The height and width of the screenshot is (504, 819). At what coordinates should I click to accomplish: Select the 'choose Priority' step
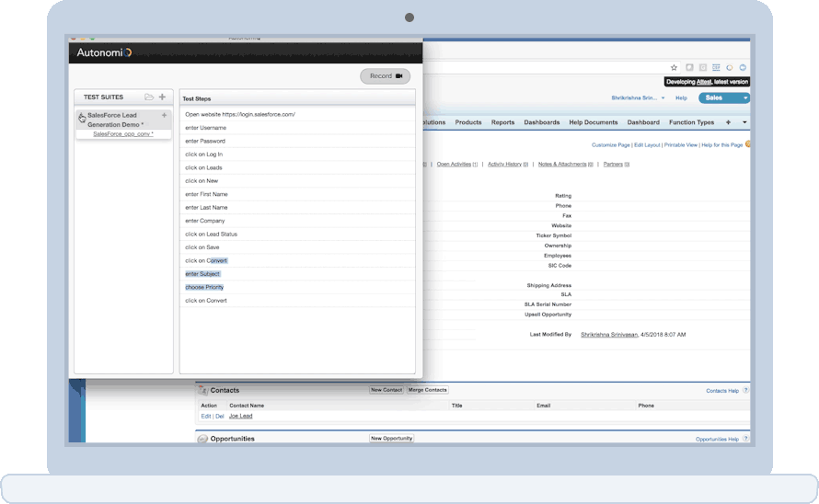297,287
